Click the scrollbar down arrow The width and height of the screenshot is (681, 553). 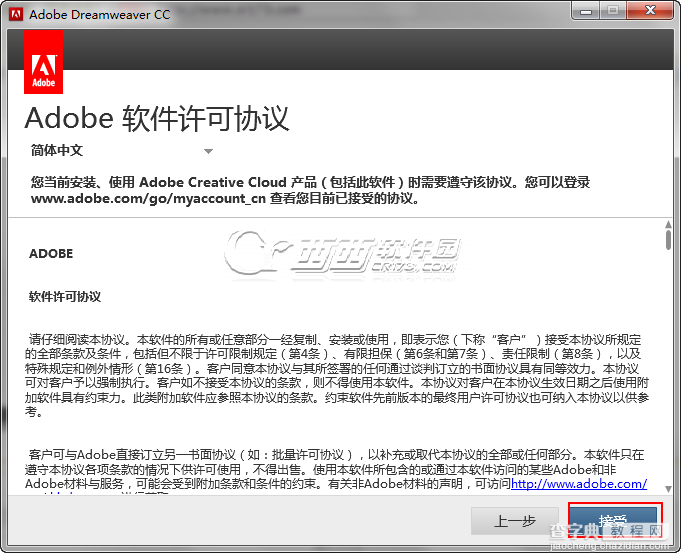[x=668, y=489]
